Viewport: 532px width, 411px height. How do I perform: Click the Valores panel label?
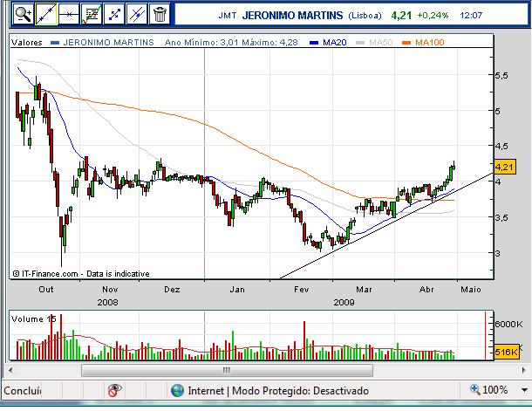pos(27,43)
